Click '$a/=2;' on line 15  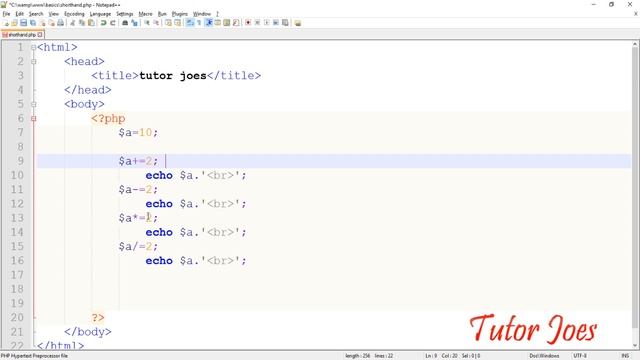point(138,246)
